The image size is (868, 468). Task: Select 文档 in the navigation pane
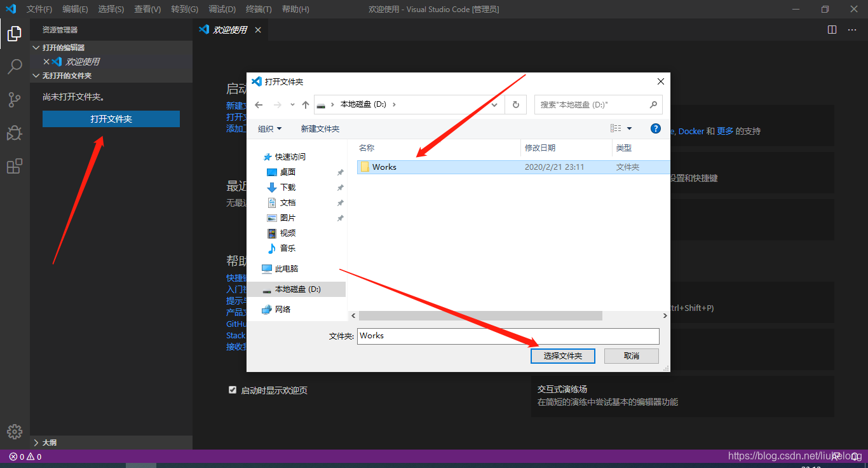pyautogui.click(x=288, y=203)
